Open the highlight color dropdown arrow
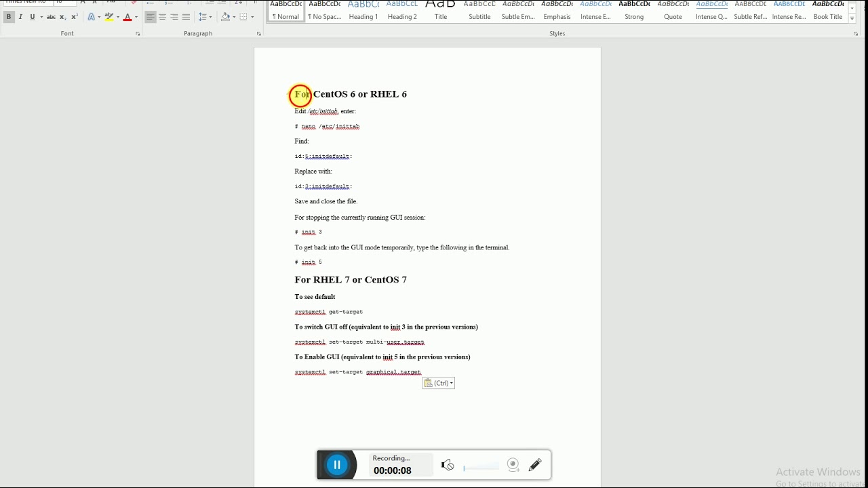Image resolution: width=868 pixels, height=488 pixels. [x=118, y=17]
